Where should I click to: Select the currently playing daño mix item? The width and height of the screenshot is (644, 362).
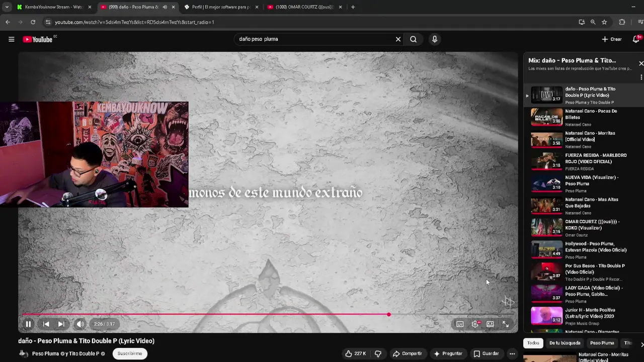584,96
